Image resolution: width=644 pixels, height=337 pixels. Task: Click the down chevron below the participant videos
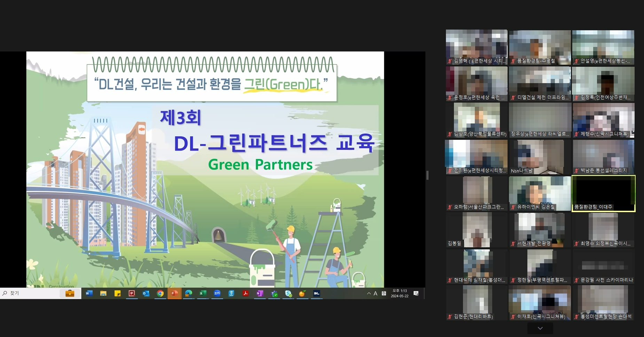pos(539,328)
